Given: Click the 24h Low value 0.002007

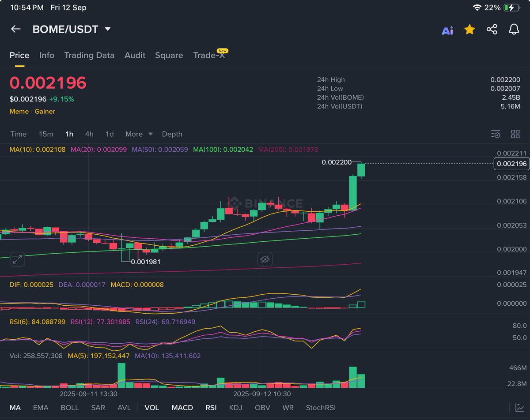Looking at the screenshot, I should coord(505,89).
